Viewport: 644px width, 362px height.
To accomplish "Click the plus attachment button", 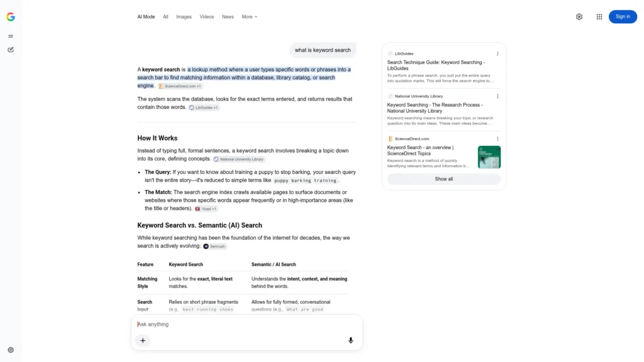I will (x=143, y=341).
